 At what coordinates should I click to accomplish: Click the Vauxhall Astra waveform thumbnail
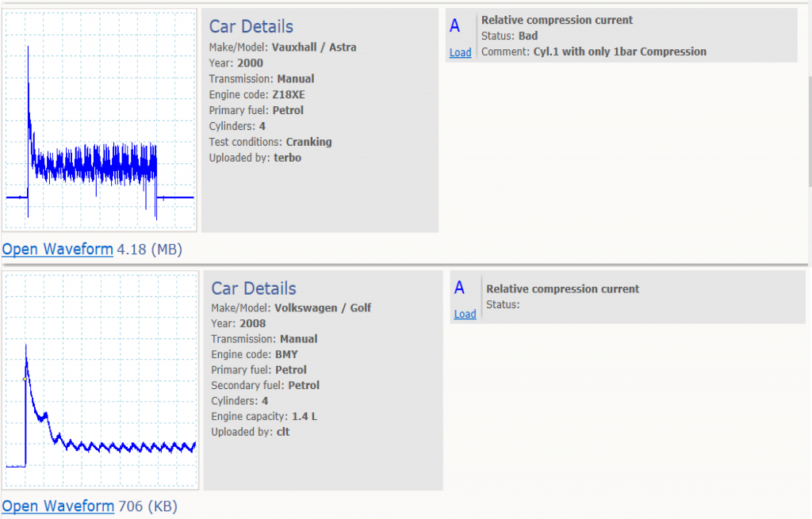[x=100, y=120]
